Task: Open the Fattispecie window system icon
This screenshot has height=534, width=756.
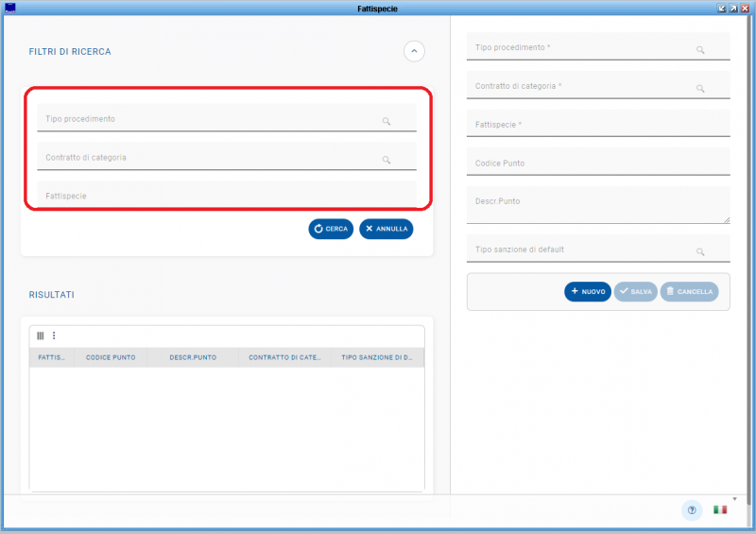Action: coord(10,8)
